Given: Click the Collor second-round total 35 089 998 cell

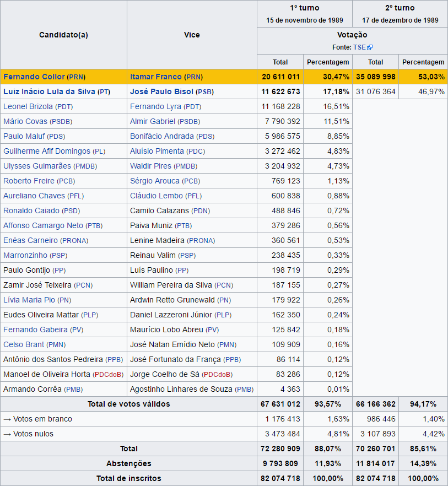Looking at the screenshot, I should pos(375,77).
